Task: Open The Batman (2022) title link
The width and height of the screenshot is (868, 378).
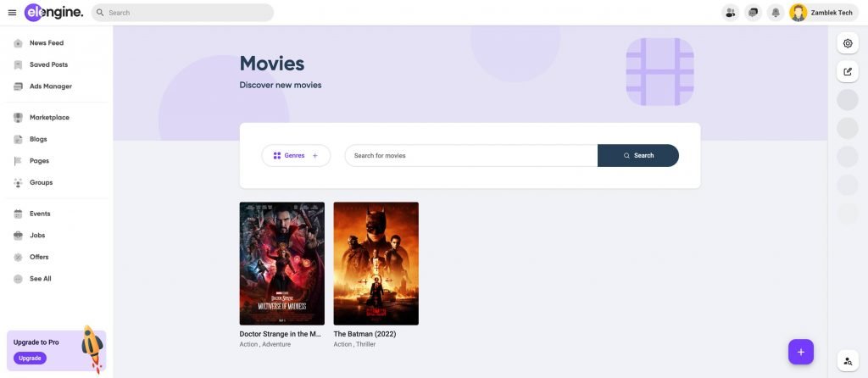Action: point(364,334)
